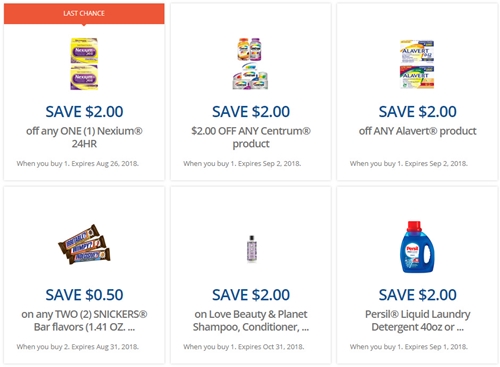Image resolution: width=500 pixels, height=367 pixels.
Task: Open 'off any ONE (1) Nexium 24HR' description
Action: 84,137
